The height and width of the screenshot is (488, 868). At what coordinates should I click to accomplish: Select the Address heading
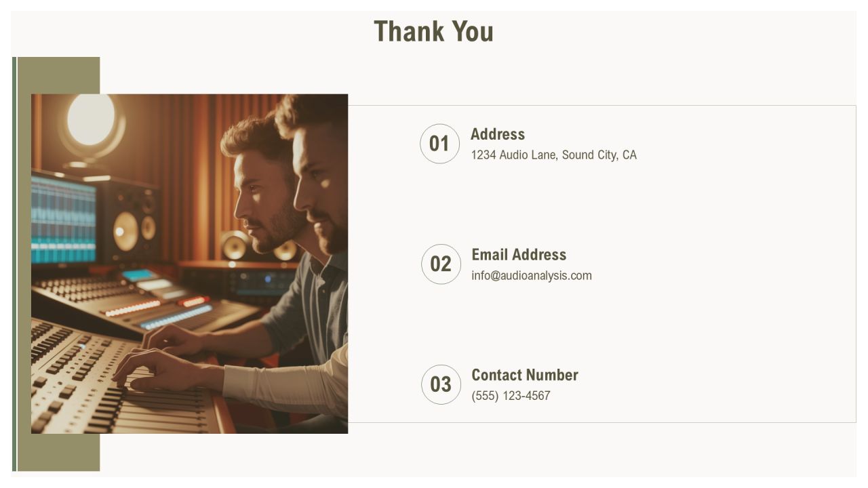pos(498,134)
